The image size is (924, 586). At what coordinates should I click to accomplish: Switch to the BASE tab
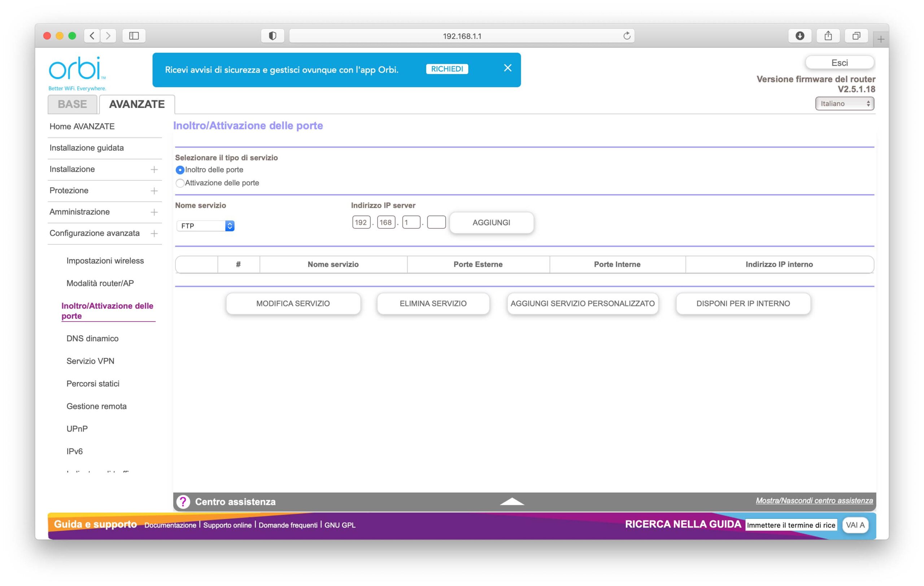click(x=72, y=104)
